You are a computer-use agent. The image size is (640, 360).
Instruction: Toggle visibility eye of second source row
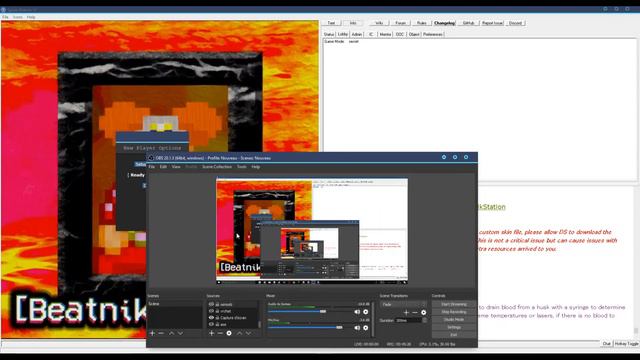(x=211, y=311)
